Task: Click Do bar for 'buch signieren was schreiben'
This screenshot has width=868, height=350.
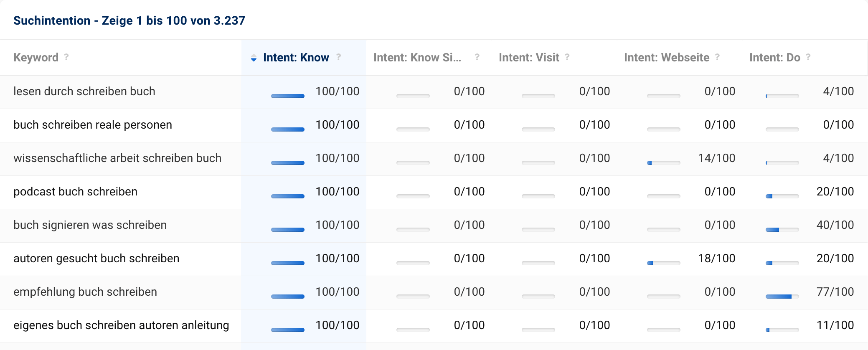Action: click(x=782, y=230)
